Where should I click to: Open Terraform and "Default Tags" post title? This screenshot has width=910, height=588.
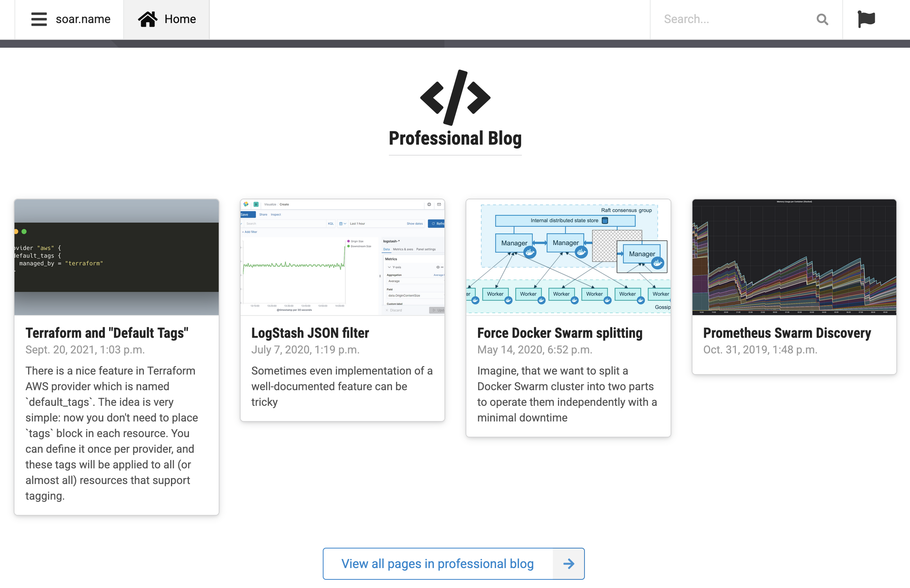click(107, 333)
